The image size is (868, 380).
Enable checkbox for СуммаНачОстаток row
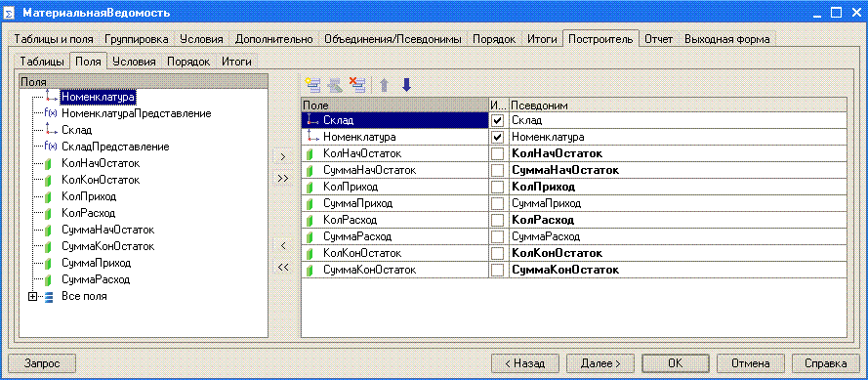(498, 170)
